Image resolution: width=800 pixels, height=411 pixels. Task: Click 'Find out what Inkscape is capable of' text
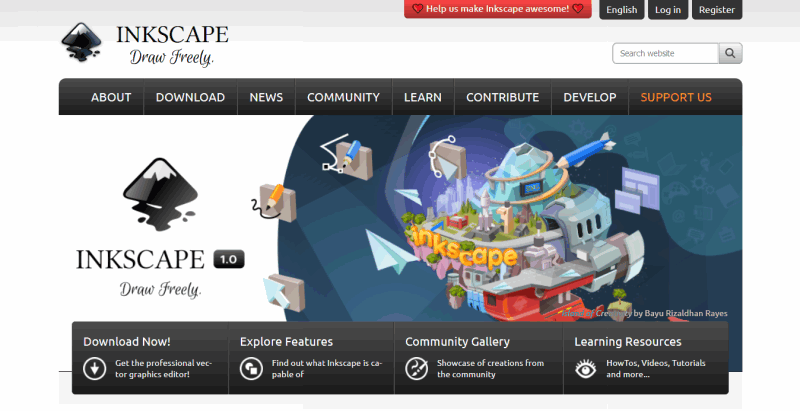[x=327, y=369]
